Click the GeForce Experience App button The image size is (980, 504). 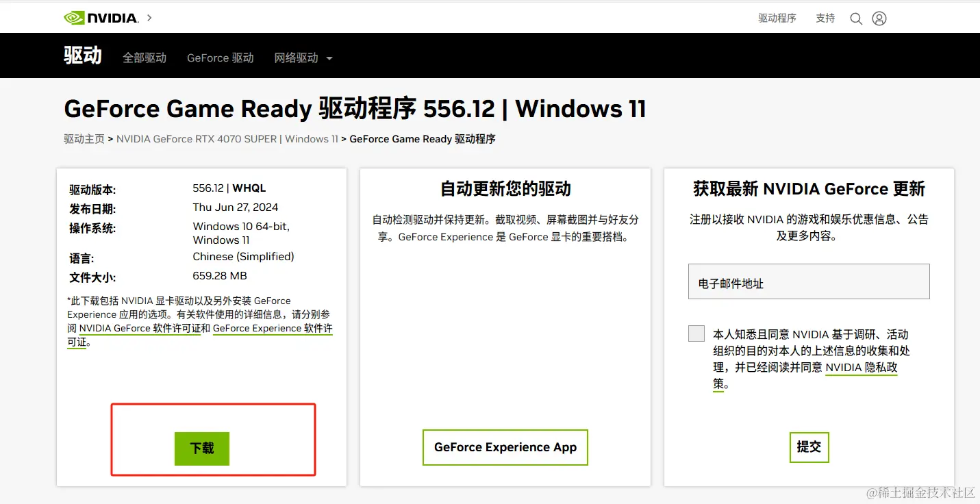click(505, 448)
